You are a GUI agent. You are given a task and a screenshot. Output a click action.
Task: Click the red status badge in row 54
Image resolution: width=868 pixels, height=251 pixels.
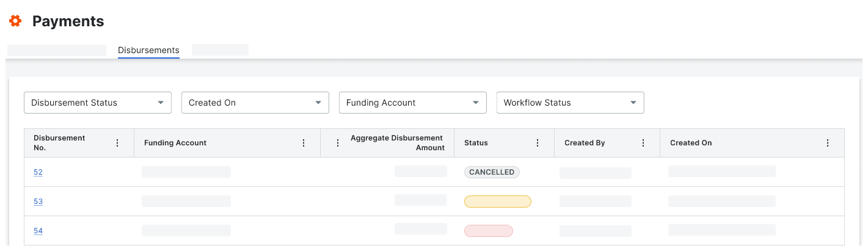click(x=489, y=231)
